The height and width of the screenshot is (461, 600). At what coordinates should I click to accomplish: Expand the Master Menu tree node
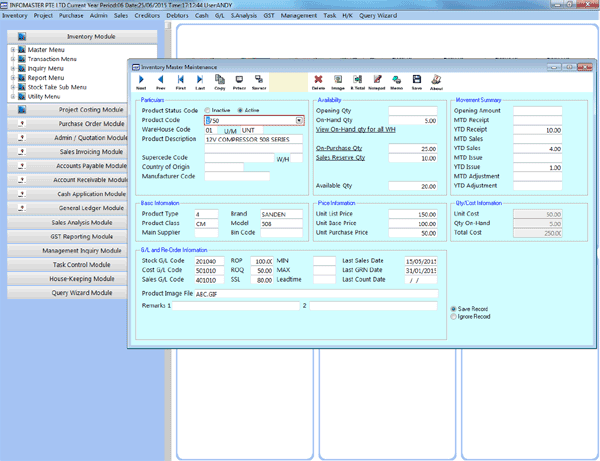coord(12,50)
